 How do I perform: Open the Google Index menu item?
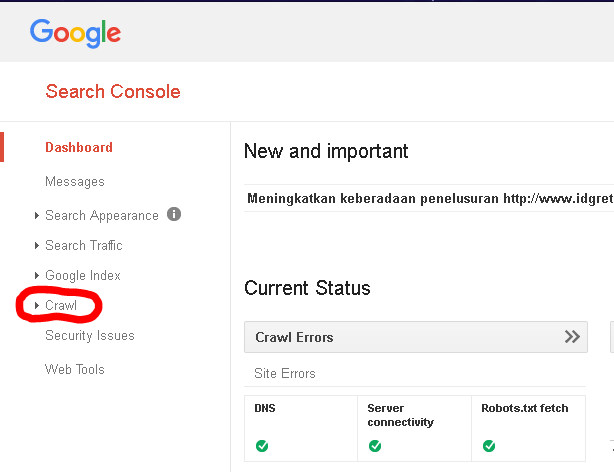click(83, 275)
